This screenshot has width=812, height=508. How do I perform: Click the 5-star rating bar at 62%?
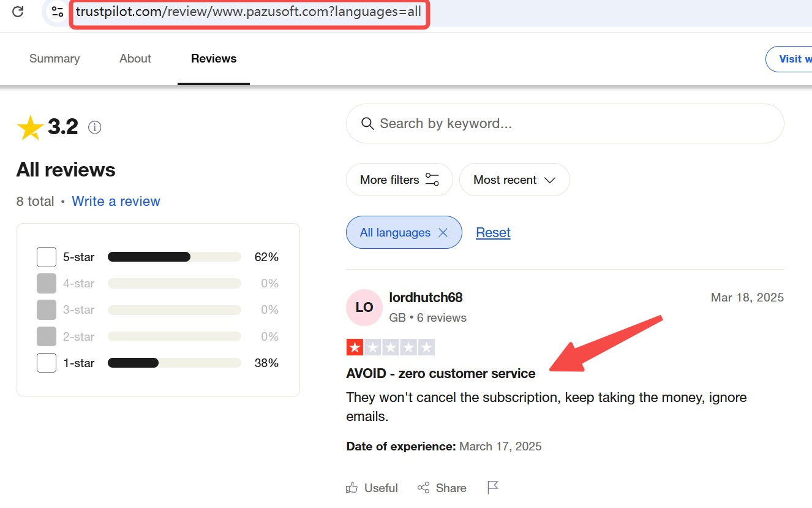point(175,257)
